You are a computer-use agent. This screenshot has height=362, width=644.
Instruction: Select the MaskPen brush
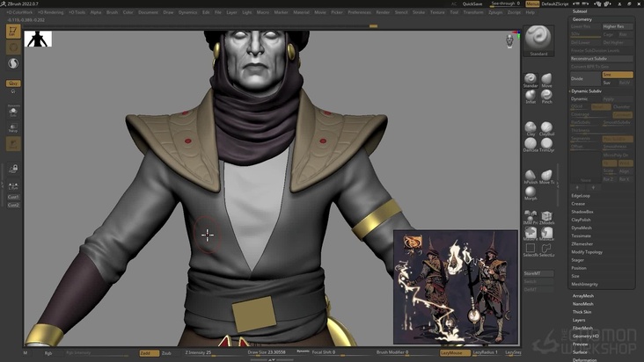point(531,233)
